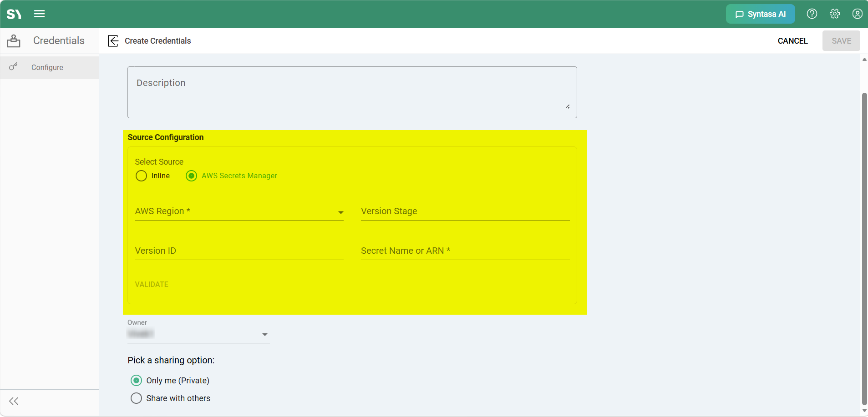Screen dimensions: 868x417
Task: Select AWS Secrets Manager radio button
Action: [x=191, y=176]
